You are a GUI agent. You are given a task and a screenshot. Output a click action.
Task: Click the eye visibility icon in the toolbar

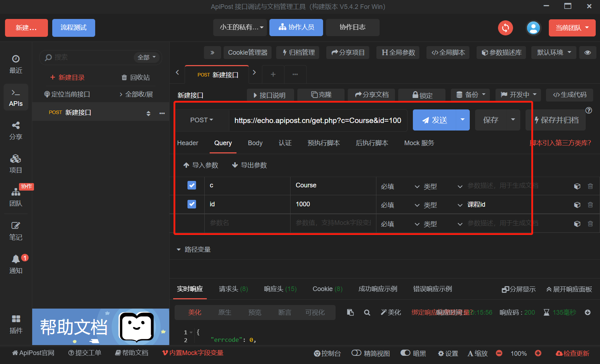[x=588, y=53]
